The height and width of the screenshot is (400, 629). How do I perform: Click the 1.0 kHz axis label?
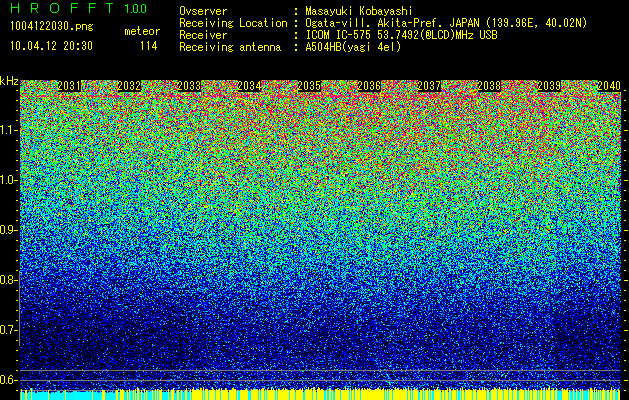(7, 180)
